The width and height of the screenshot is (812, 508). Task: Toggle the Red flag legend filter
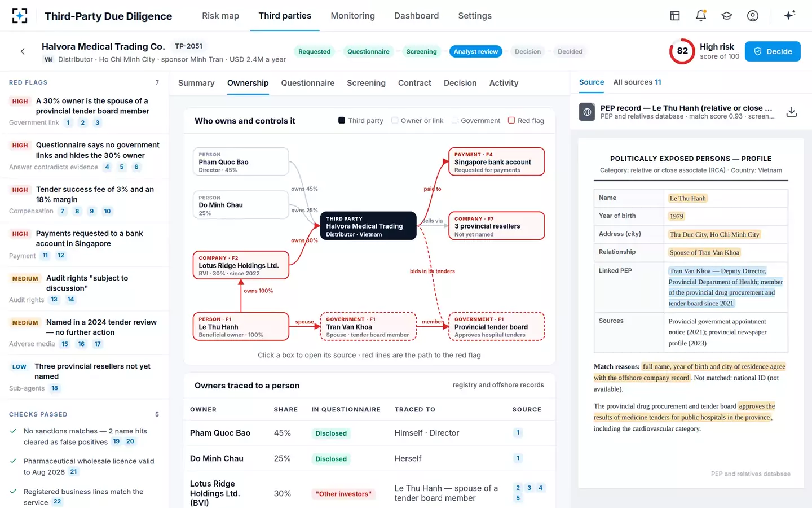[x=526, y=121]
